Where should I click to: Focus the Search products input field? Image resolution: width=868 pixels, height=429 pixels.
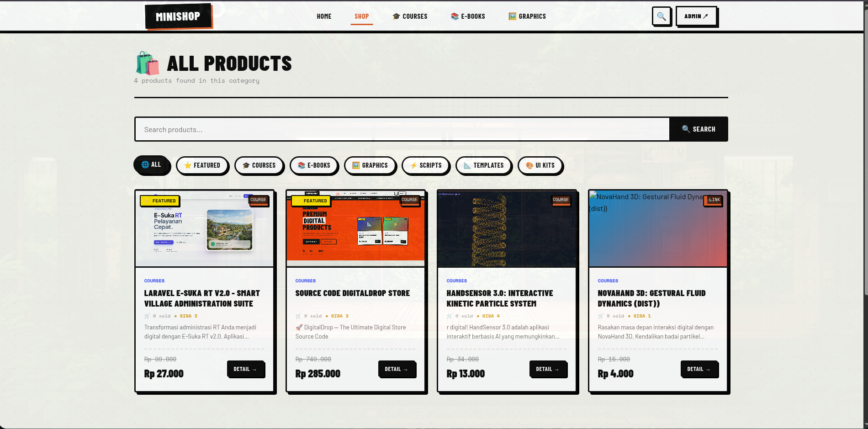tap(402, 129)
